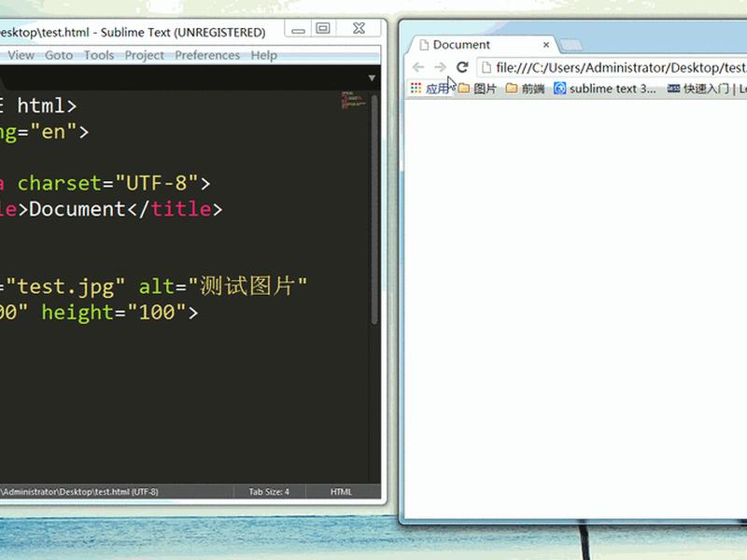Image resolution: width=747 pixels, height=560 pixels.
Task: Open the Tools menu in Sublime Text
Action: pos(99,55)
